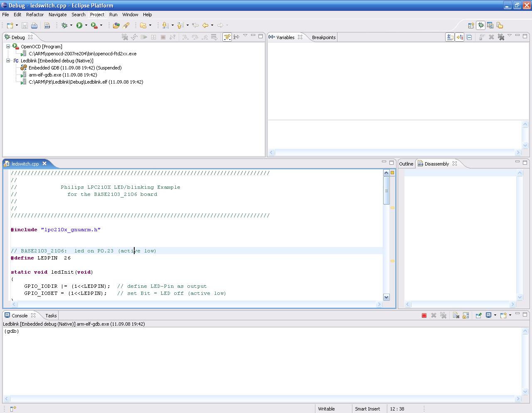This screenshot has height=413, width=532.
Task: Switch to the Tasks tab
Action: coord(51,316)
